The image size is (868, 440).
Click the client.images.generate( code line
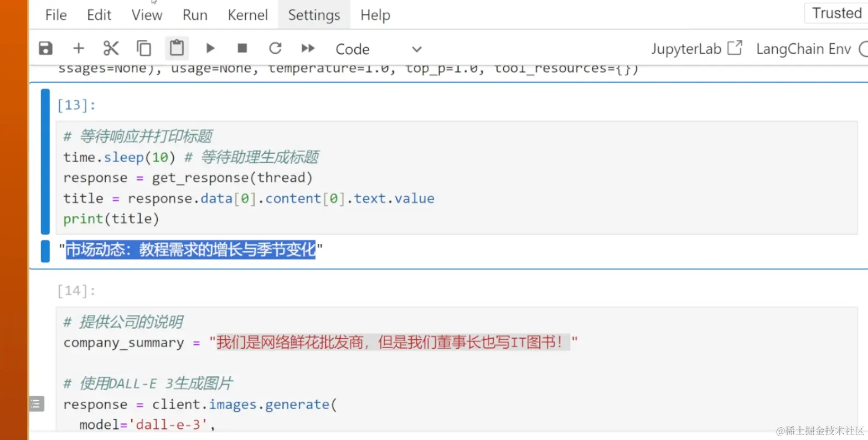(x=200, y=405)
